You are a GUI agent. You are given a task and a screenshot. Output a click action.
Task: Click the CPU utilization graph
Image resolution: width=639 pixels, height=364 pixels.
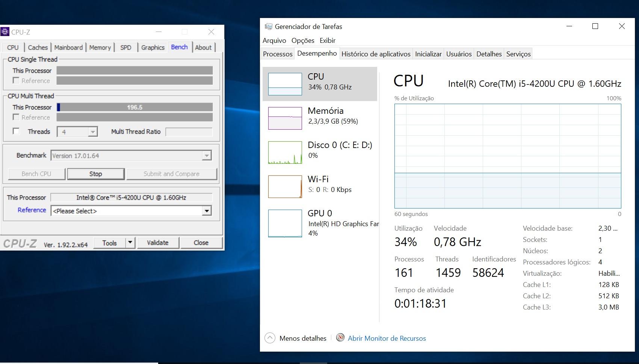click(508, 156)
